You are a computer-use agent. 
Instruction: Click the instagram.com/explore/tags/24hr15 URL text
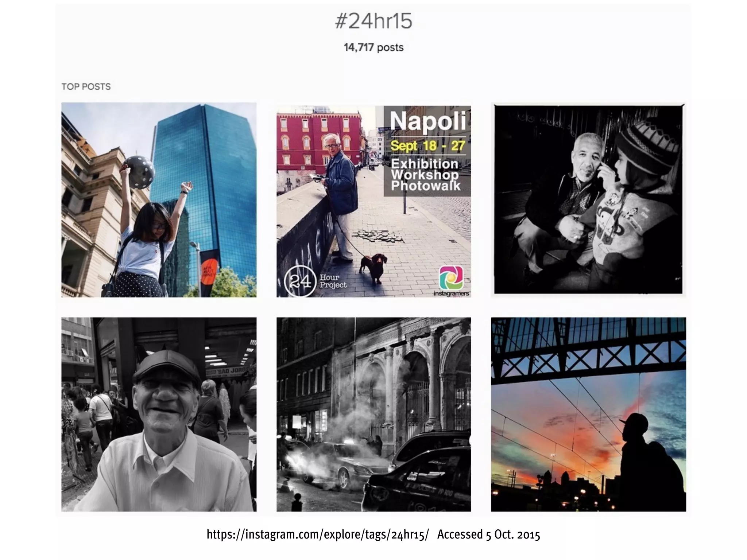[318, 534]
